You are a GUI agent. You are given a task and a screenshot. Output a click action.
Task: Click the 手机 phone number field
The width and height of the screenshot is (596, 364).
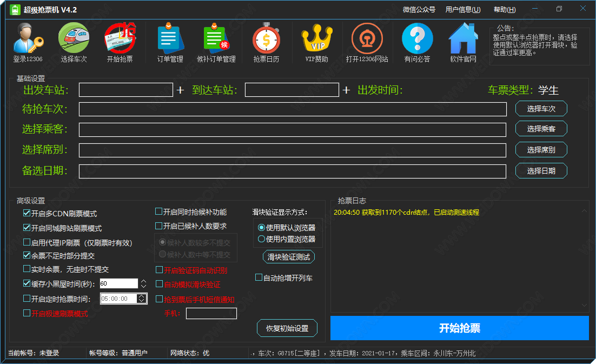[211, 314]
